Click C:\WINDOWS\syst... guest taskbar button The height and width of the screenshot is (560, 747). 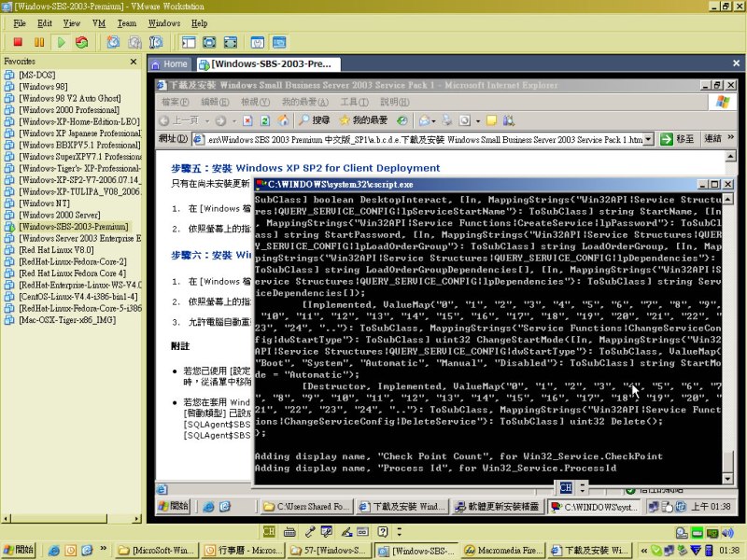click(594, 507)
